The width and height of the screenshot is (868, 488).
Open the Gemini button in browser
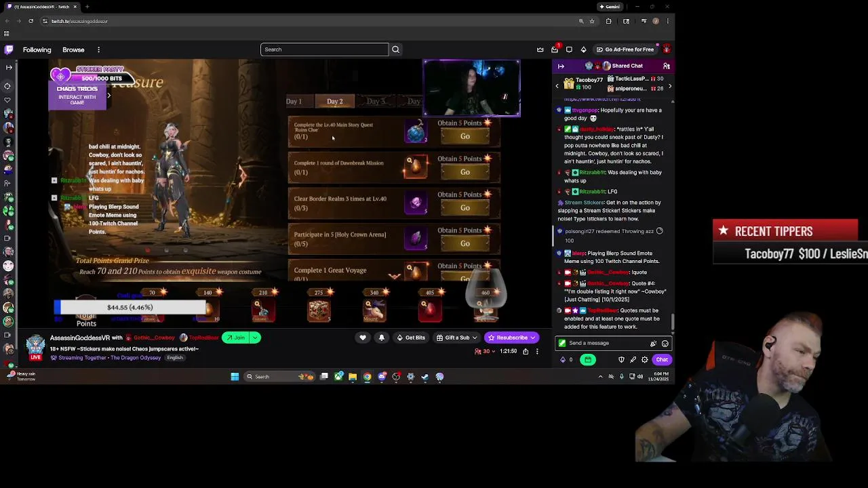point(609,7)
